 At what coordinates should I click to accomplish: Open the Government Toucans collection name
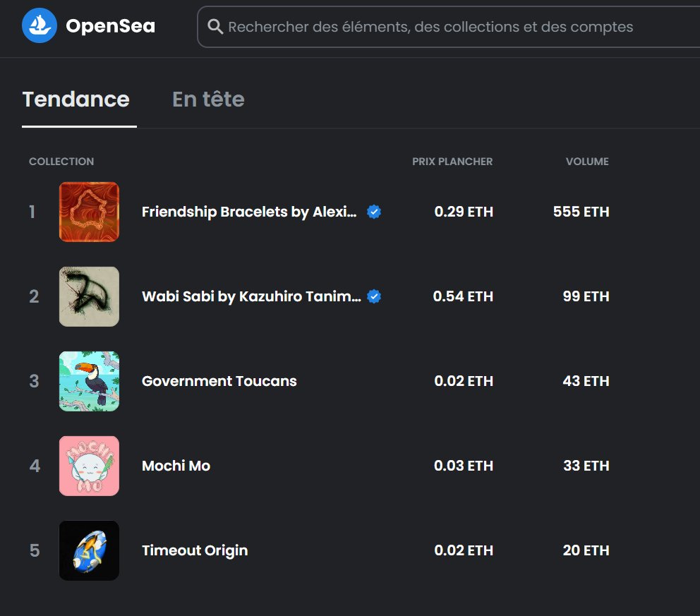click(219, 381)
